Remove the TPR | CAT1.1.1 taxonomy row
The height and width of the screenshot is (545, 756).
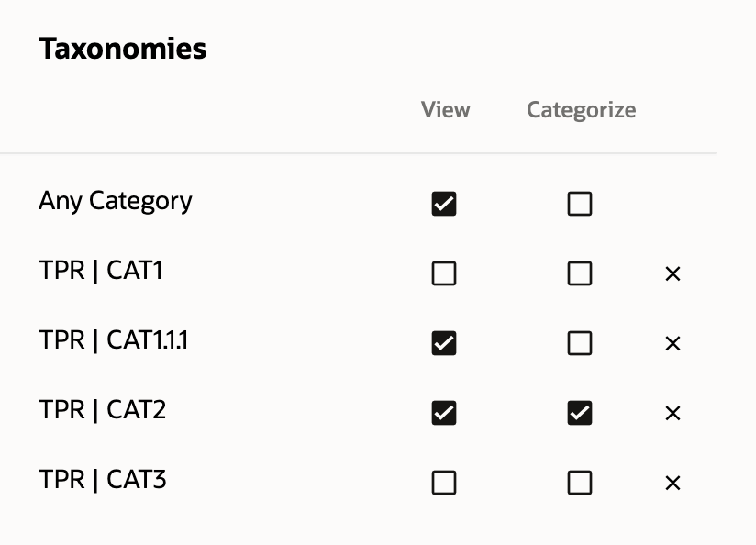point(673,343)
